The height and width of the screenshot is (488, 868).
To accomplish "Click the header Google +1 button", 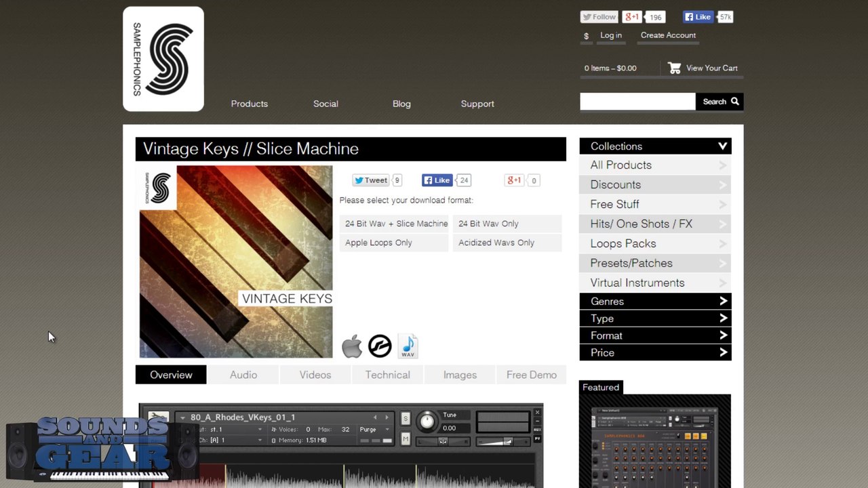I will tap(632, 17).
